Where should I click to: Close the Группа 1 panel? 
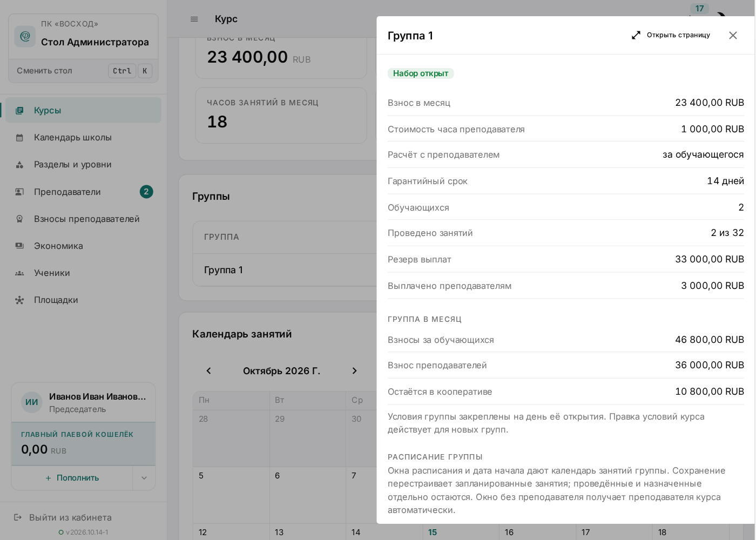[733, 35]
